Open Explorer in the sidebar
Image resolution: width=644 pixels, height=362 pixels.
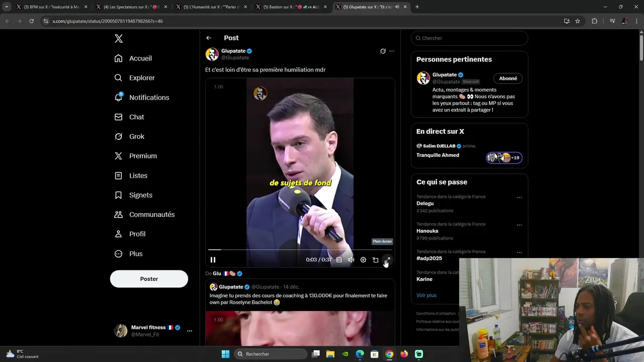click(x=135, y=78)
